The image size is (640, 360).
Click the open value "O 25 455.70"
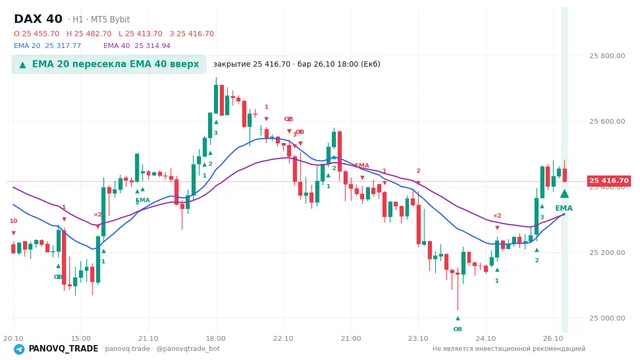click(36, 33)
